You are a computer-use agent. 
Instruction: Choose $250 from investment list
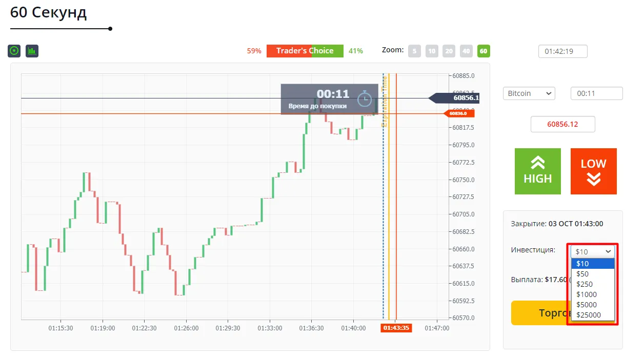[x=593, y=284]
